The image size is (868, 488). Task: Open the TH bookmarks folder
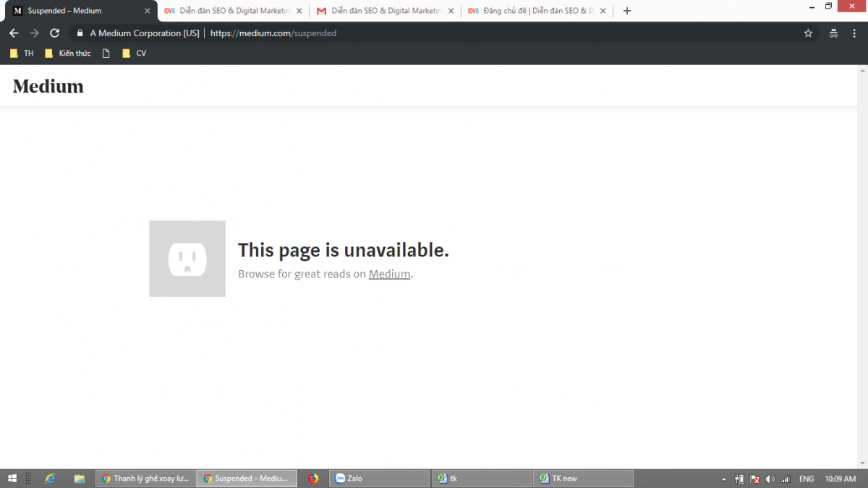coord(22,54)
